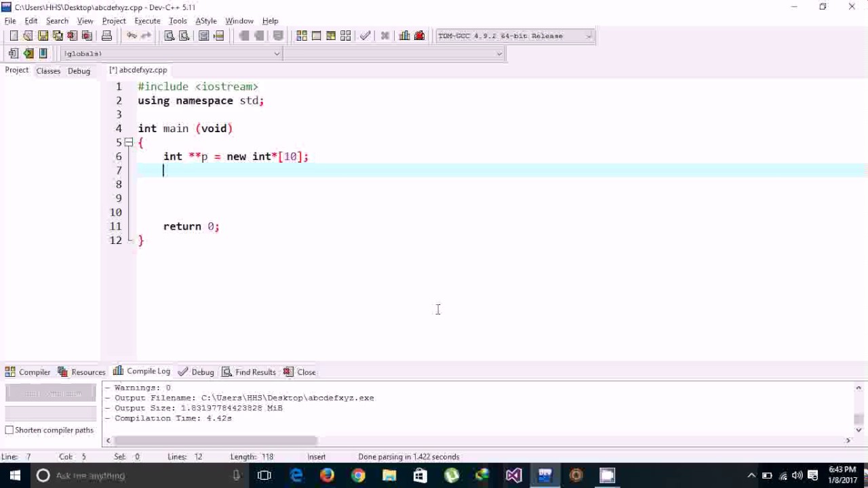The width and height of the screenshot is (868, 488).
Task: Toggle Shorten compiler paths checkbox
Action: click(x=9, y=430)
